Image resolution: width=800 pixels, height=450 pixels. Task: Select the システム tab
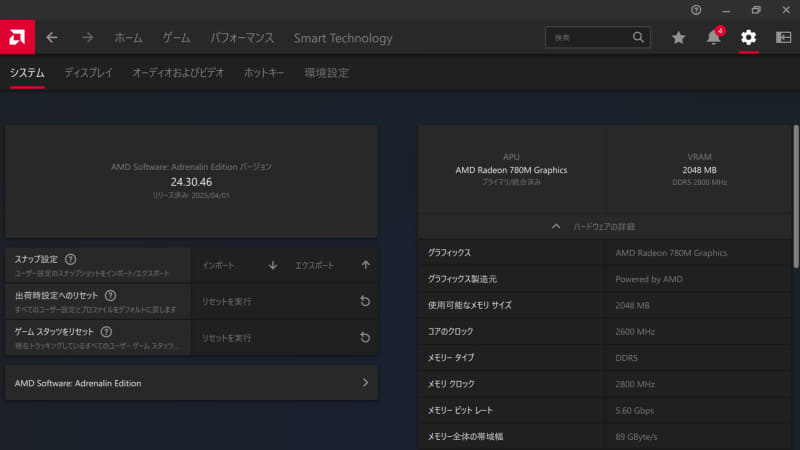click(27, 73)
